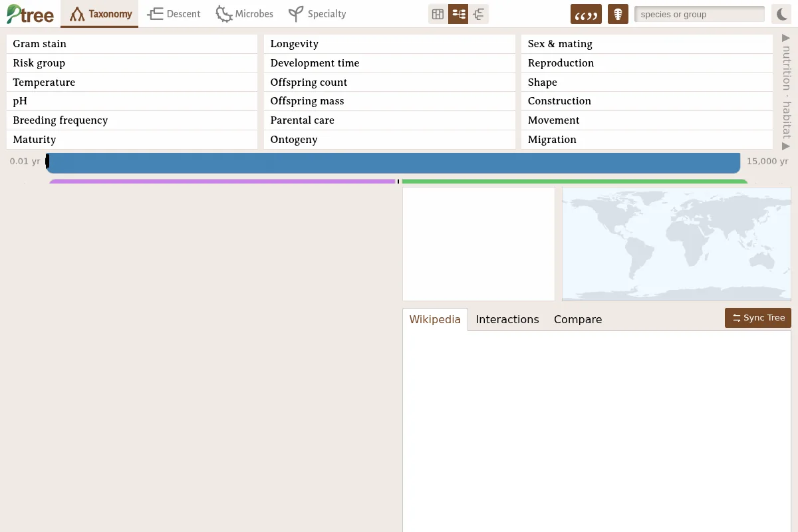The width and height of the screenshot is (798, 532).
Task: Click the species or group search field
Action: coord(700,14)
